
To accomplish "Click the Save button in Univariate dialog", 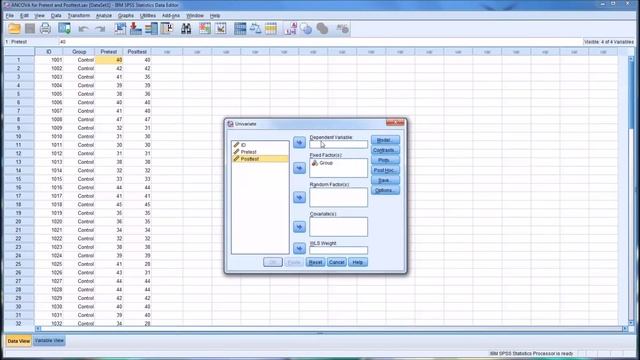I will coord(385,180).
